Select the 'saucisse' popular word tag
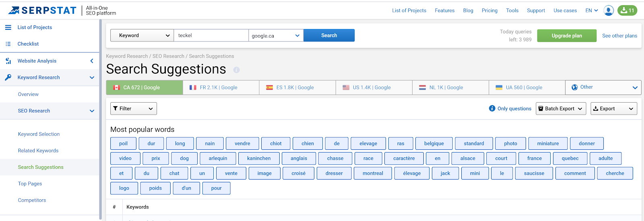644x221 pixels. (534, 173)
